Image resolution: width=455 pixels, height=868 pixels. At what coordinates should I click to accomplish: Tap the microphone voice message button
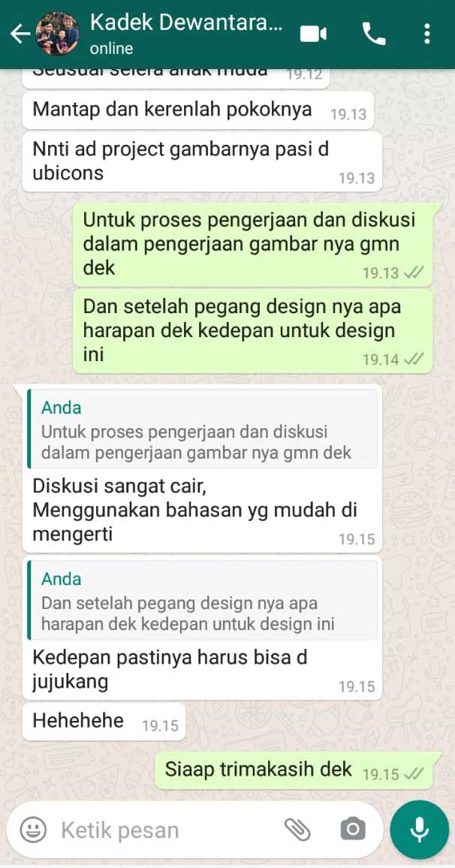click(420, 829)
